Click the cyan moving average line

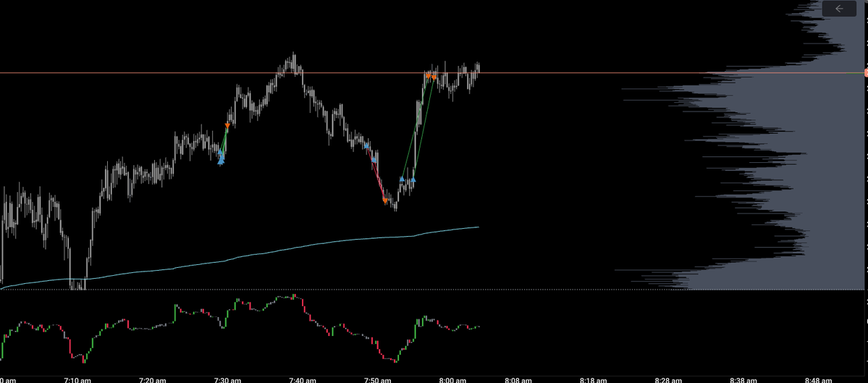[239, 258]
